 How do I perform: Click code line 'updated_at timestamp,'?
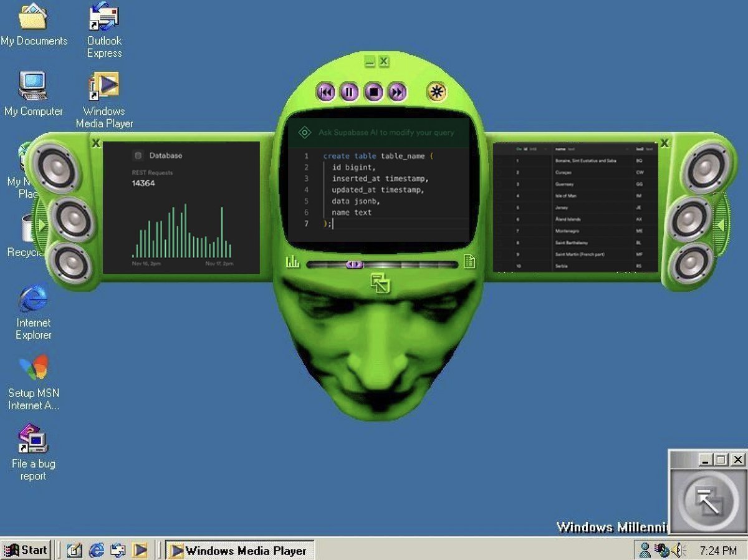tap(378, 190)
